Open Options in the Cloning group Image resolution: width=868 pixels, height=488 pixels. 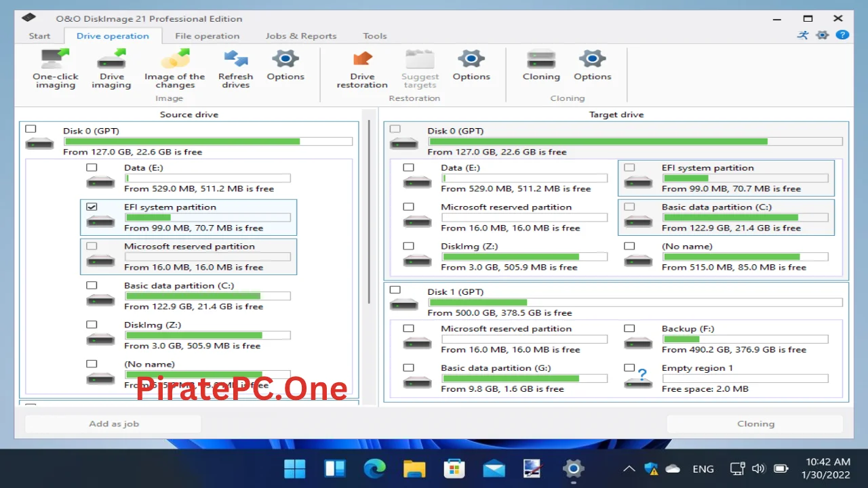[x=592, y=65]
